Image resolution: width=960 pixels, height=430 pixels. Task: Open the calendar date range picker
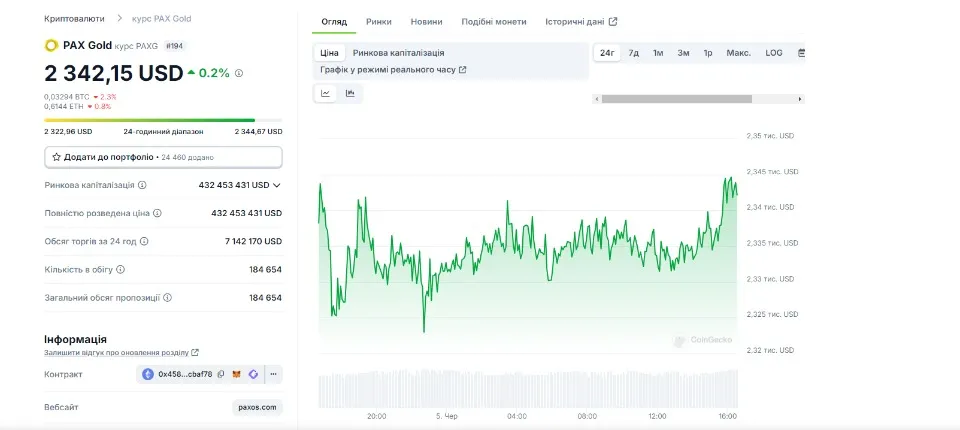click(801, 53)
